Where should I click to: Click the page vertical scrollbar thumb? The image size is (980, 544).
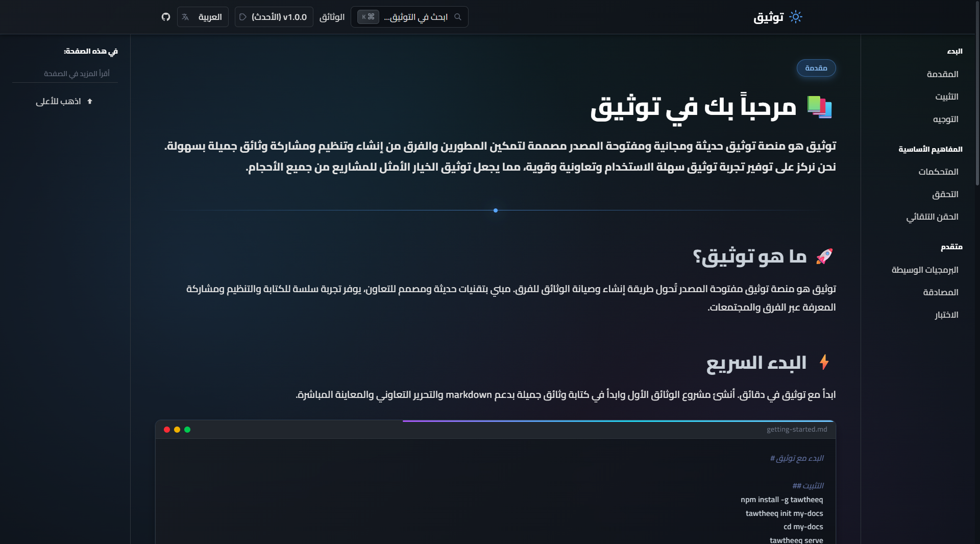click(x=977, y=93)
